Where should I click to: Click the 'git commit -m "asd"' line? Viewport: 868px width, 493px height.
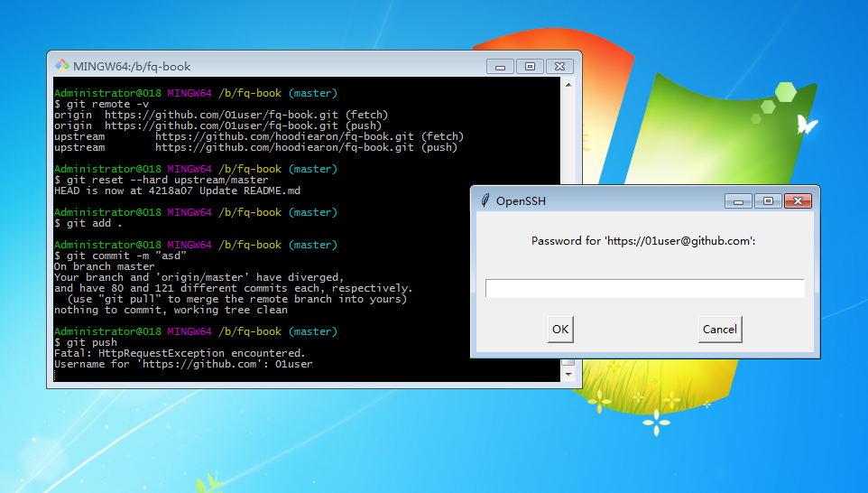point(120,256)
